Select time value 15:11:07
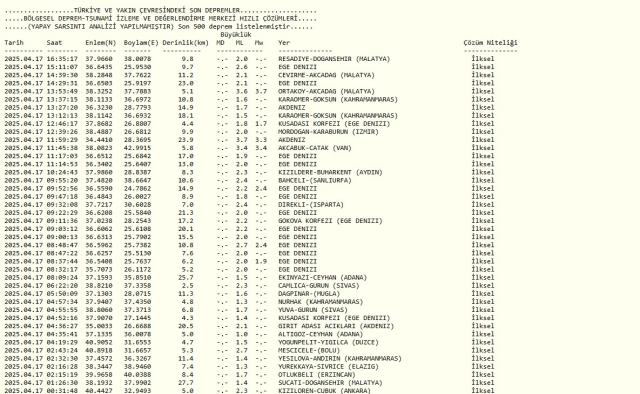This screenshot has height=394, width=640. (62, 67)
